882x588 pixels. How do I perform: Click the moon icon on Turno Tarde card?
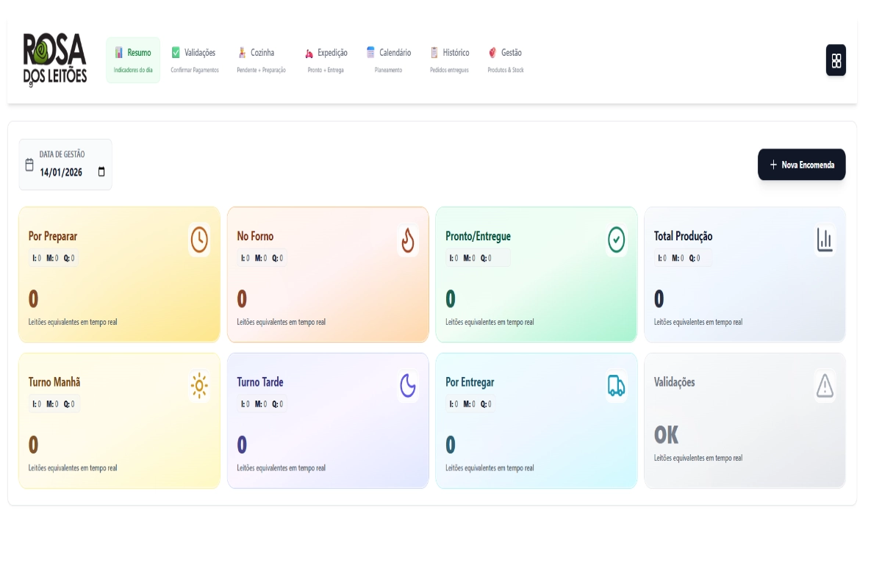408,385
